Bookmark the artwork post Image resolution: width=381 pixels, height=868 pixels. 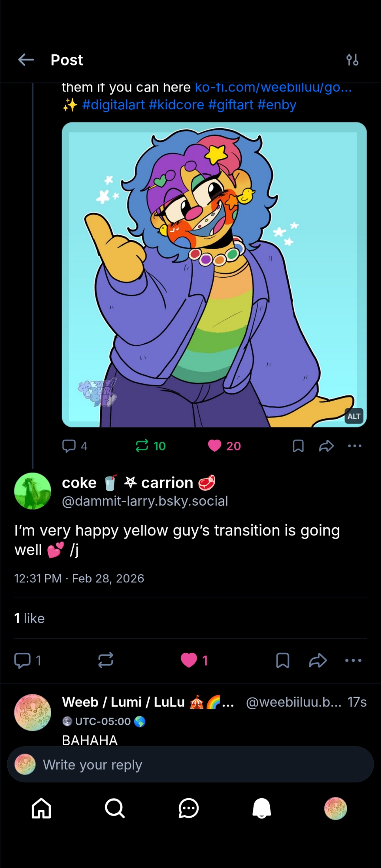(x=298, y=446)
